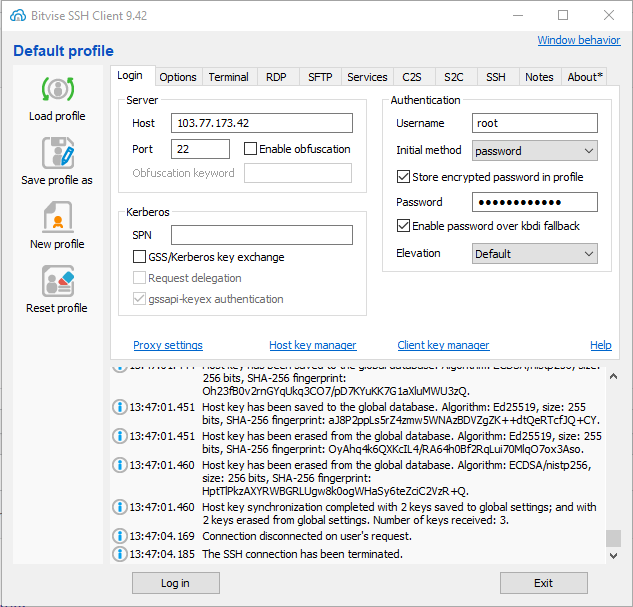Click the Exit button
The image size is (633, 607).
tap(544, 583)
